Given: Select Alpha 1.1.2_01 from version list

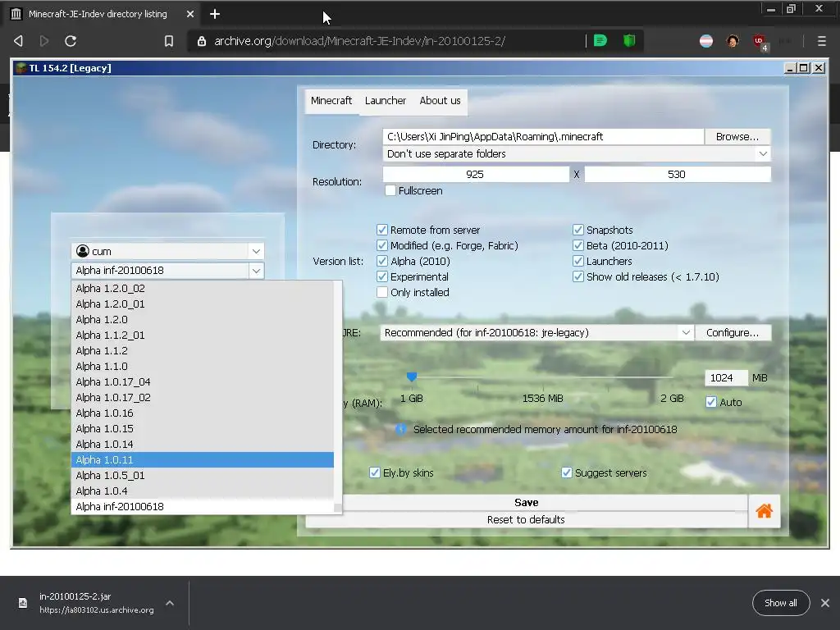Looking at the screenshot, I should coord(203,335).
